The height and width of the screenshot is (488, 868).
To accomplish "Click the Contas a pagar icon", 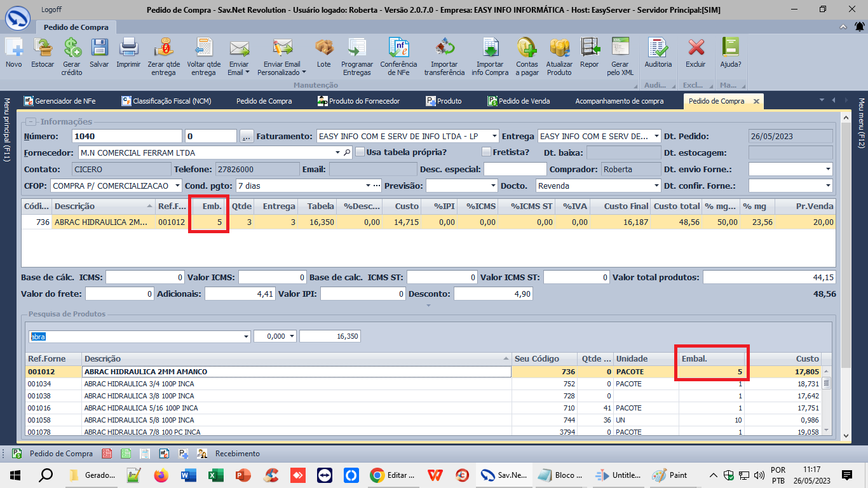I will [527, 52].
